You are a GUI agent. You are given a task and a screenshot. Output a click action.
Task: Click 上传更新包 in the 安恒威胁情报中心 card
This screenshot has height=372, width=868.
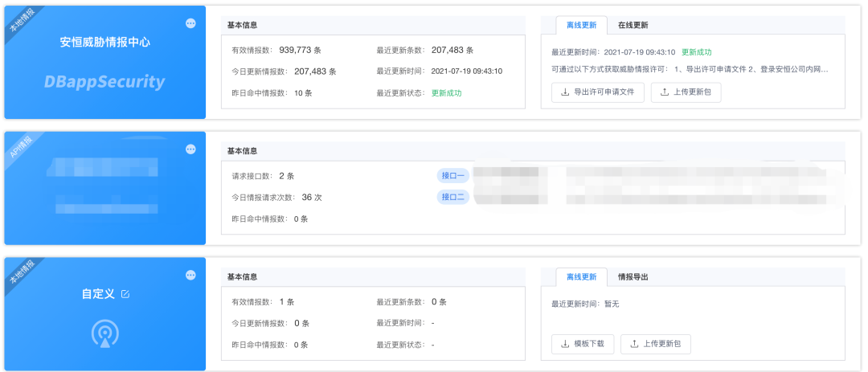[686, 92]
